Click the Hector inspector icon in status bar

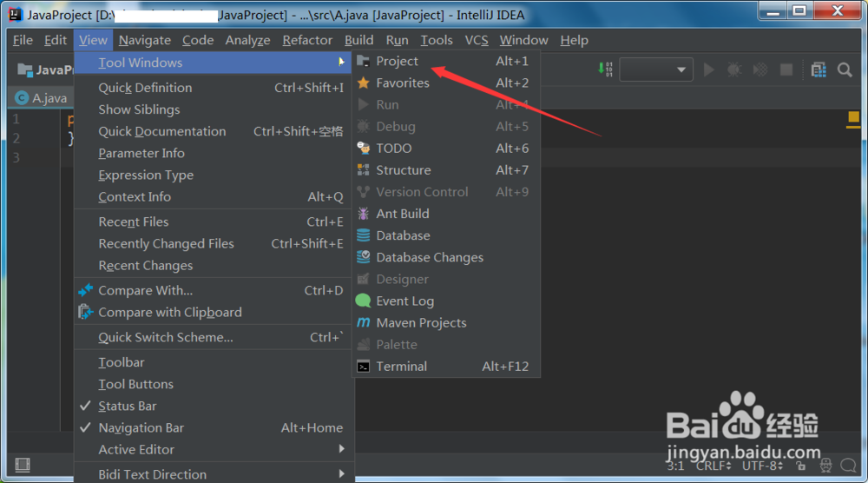coord(825,466)
